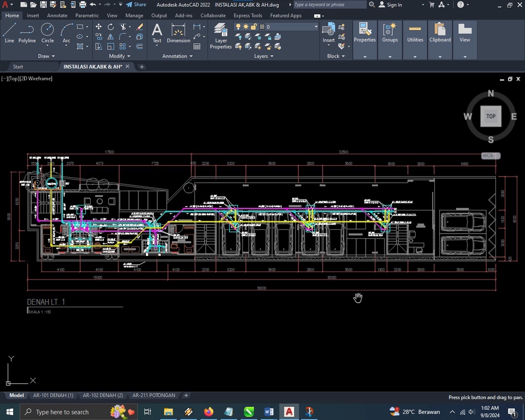
Task: Open Layer Properties manager
Action: click(220, 36)
